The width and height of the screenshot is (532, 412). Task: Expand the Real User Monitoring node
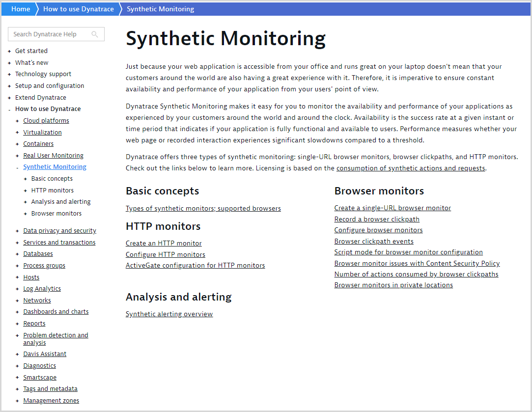pos(17,156)
